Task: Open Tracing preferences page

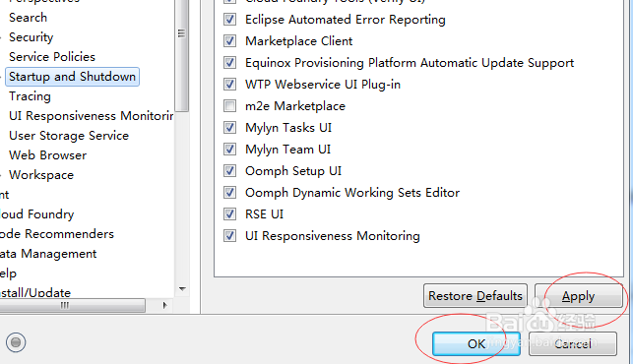Action: click(x=30, y=96)
